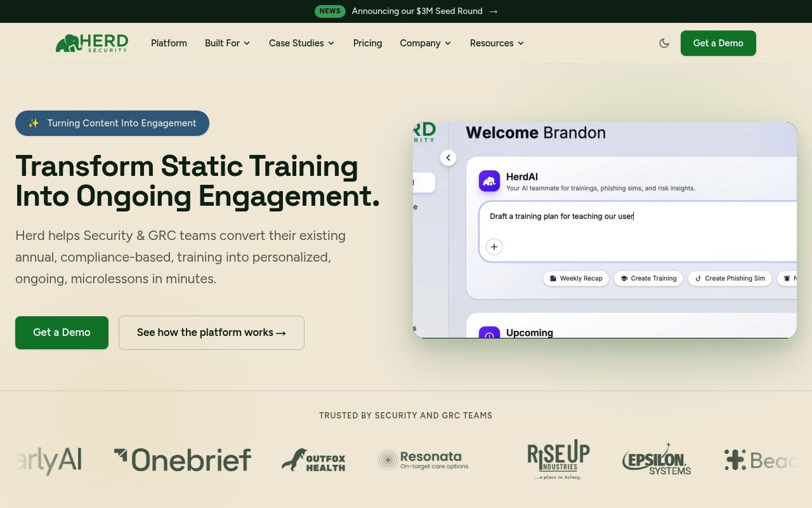Click the Create Training chip
812x508 pixels.
[x=648, y=278]
